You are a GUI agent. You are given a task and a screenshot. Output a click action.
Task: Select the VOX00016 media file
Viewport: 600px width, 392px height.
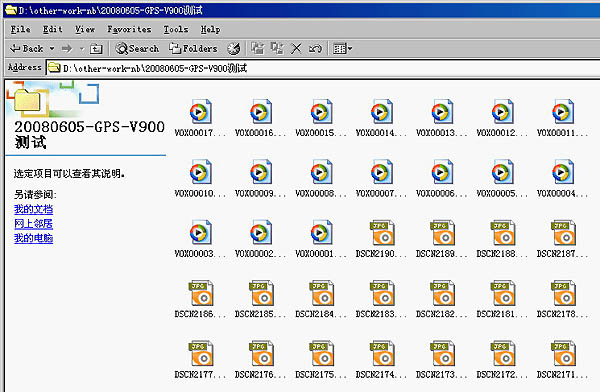[x=261, y=118]
